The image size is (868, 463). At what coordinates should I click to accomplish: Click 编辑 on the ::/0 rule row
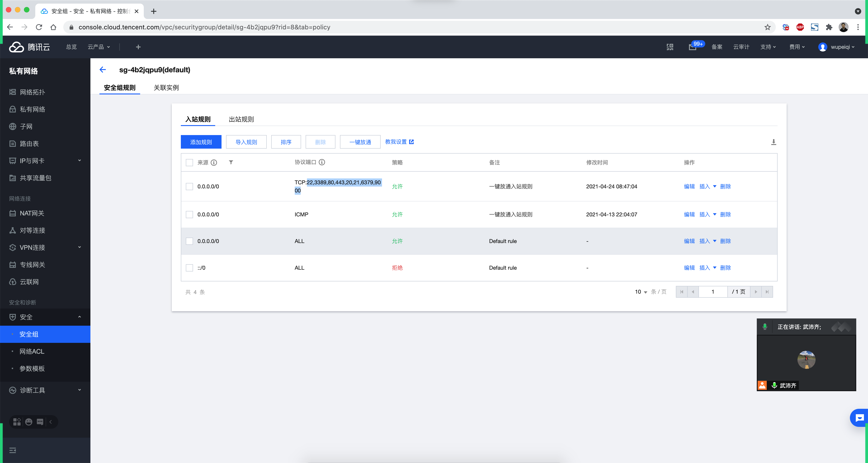[689, 268]
